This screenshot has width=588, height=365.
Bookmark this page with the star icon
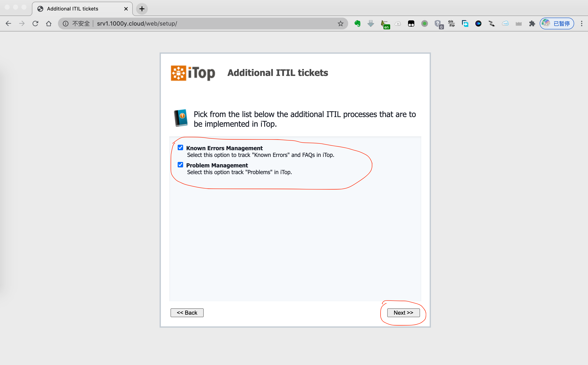pyautogui.click(x=340, y=23)
